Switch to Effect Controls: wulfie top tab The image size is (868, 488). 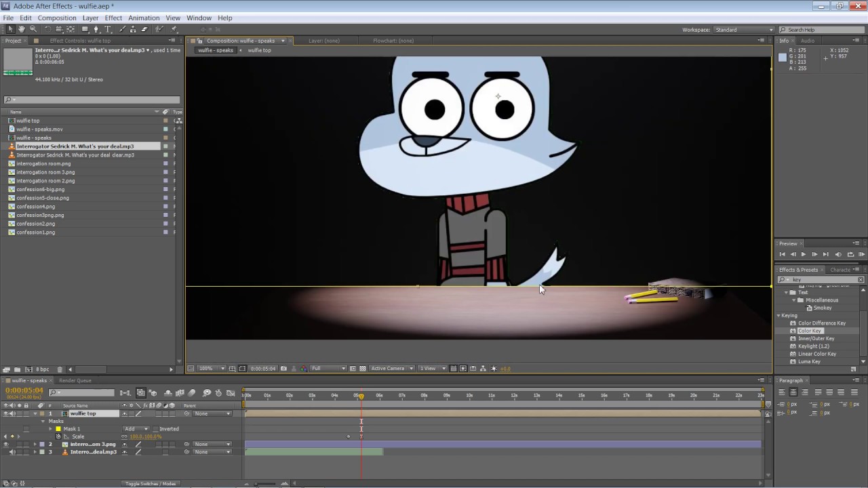(x=80, y=41)
